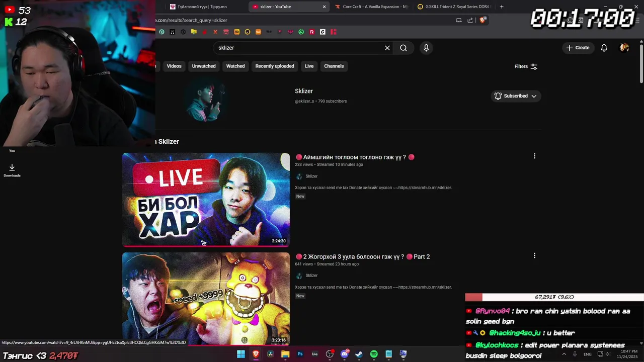The width and height of the screenshot is (644, 362).
Task: Click Sklizer channel under first video
Action: pos(311,176)
